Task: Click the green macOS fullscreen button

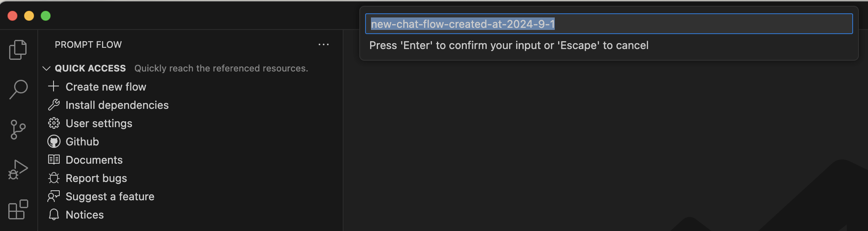Action: pos(46,16)
